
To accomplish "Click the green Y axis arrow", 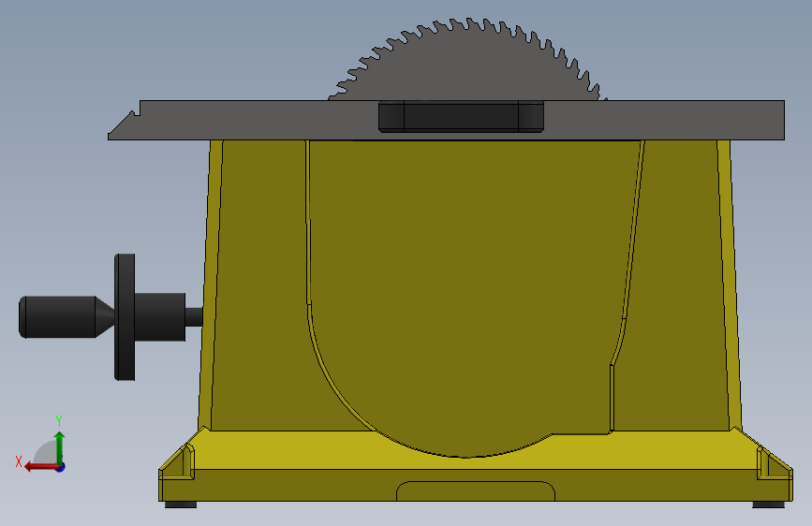I will click(60, 447).
